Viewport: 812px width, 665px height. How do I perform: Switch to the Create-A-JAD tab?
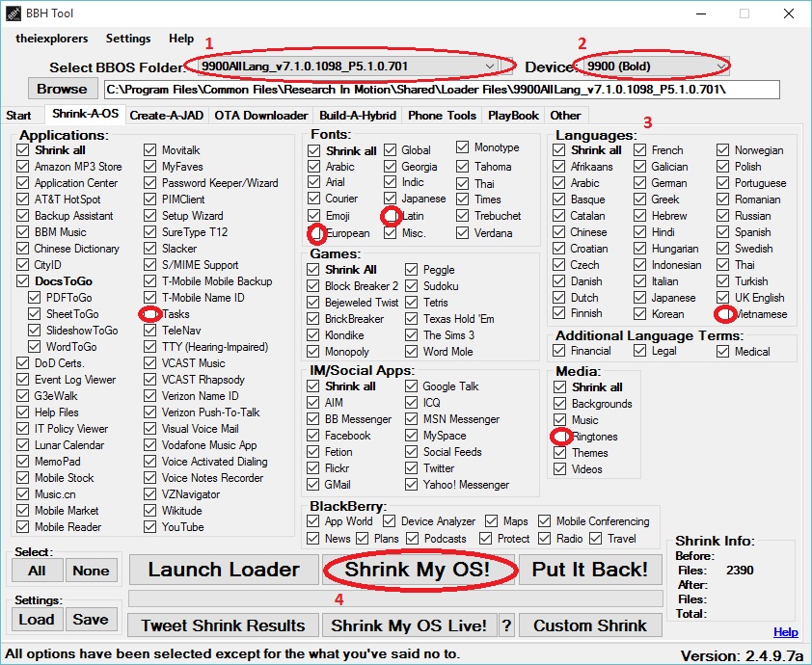(166, 116)
